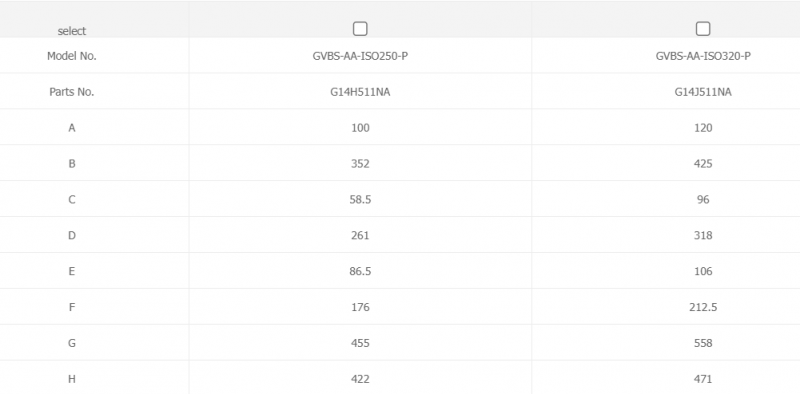Viewport: 800px width, 394px height.
Task: Click the F dimension value 212.5
Action: click(703, 307)
